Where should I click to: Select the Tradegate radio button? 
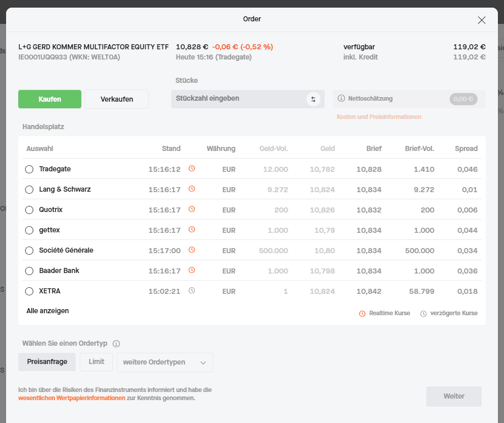29,169
